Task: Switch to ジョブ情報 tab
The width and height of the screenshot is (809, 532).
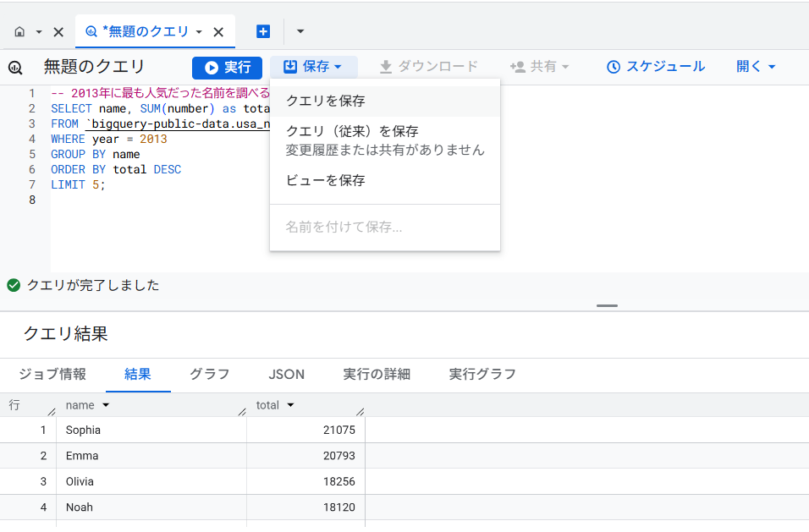Action: (x=52, y=374)
